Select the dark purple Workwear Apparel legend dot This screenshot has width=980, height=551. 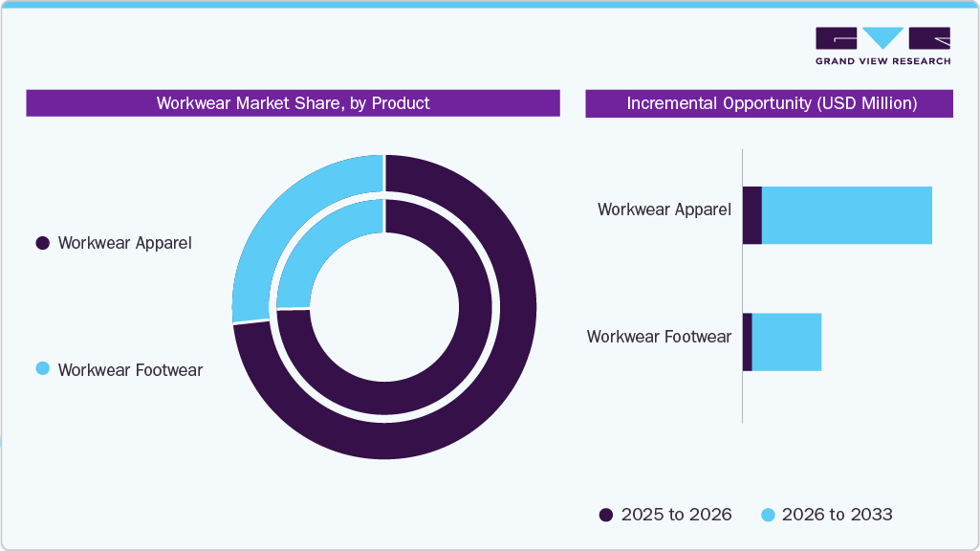click(41, 242)
